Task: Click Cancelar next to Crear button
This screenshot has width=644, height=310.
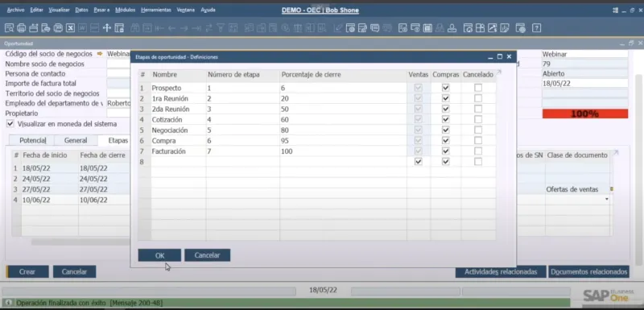Action: pos(74,272)
